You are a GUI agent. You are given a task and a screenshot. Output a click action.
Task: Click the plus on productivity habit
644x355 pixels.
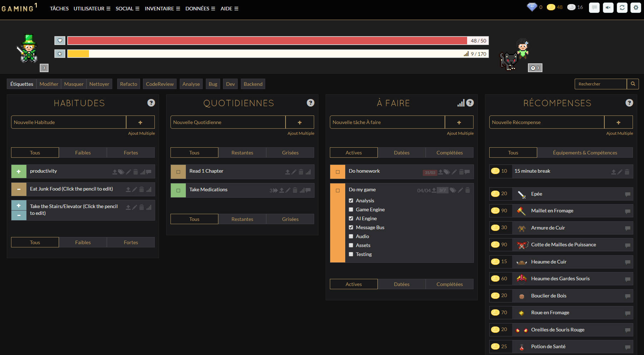click(19, 172)
